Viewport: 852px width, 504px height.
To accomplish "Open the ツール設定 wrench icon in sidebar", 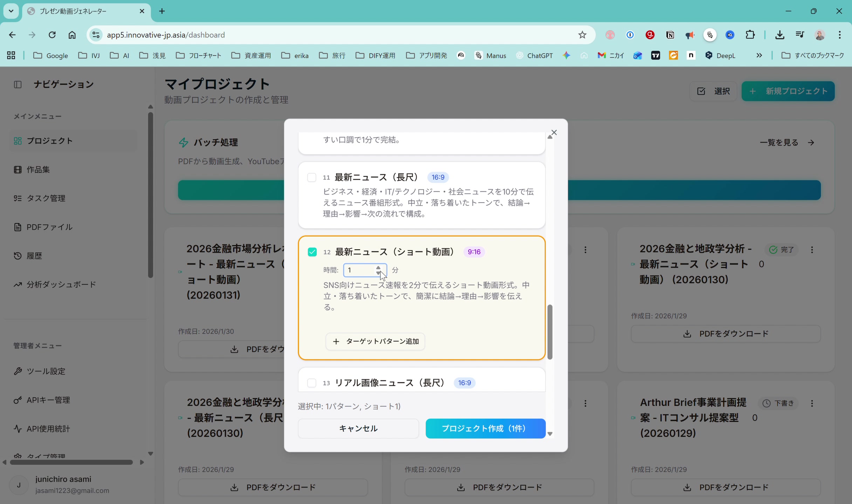I will click(18, 371).
